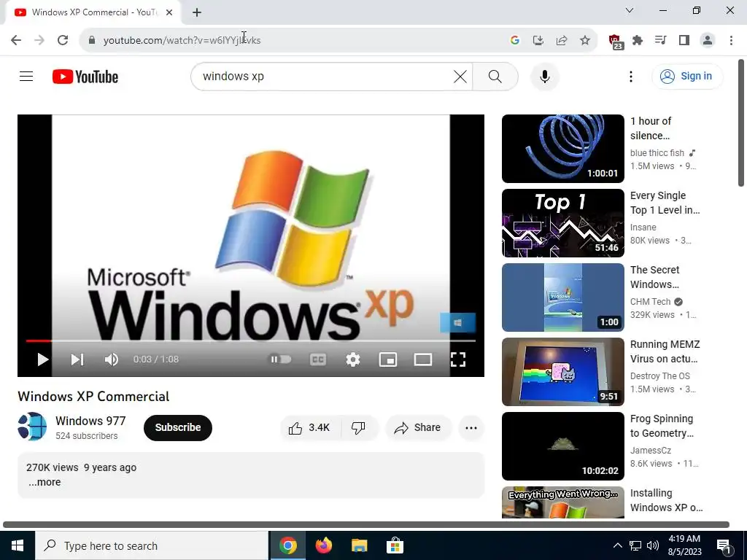747x560 pixels.
Task: Open the system tray volume control
Action: tap(653, 545)
